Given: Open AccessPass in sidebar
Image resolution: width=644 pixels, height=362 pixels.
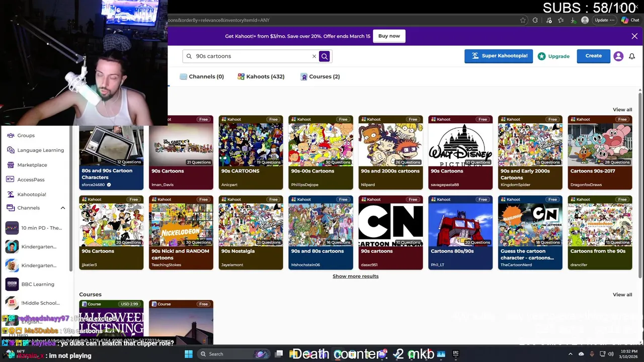Looking at the screenshot, I should tap(25, 179).
